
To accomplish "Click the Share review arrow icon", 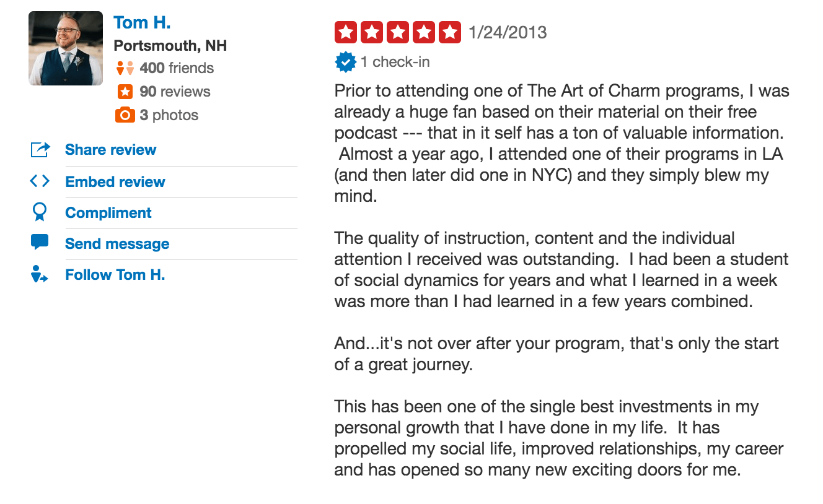I will tap(39, 149).
